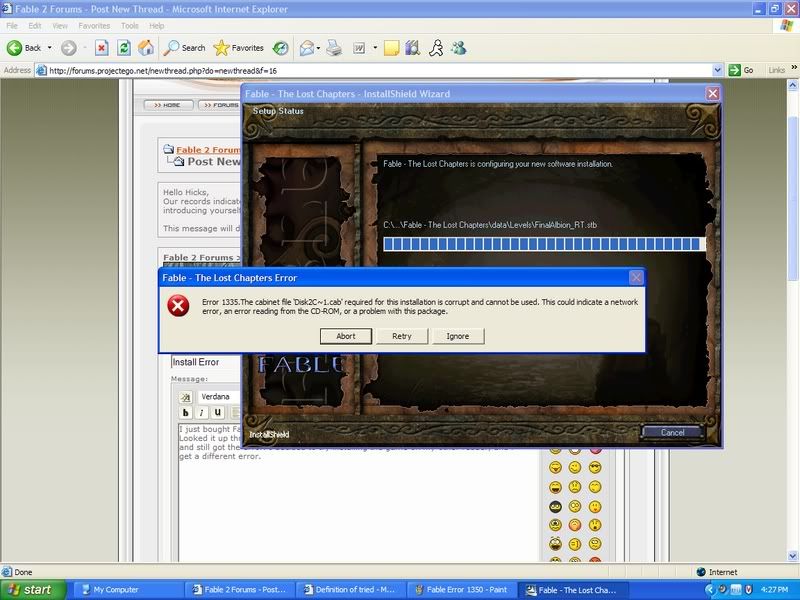Open the Favorites star button

[238, 48]
